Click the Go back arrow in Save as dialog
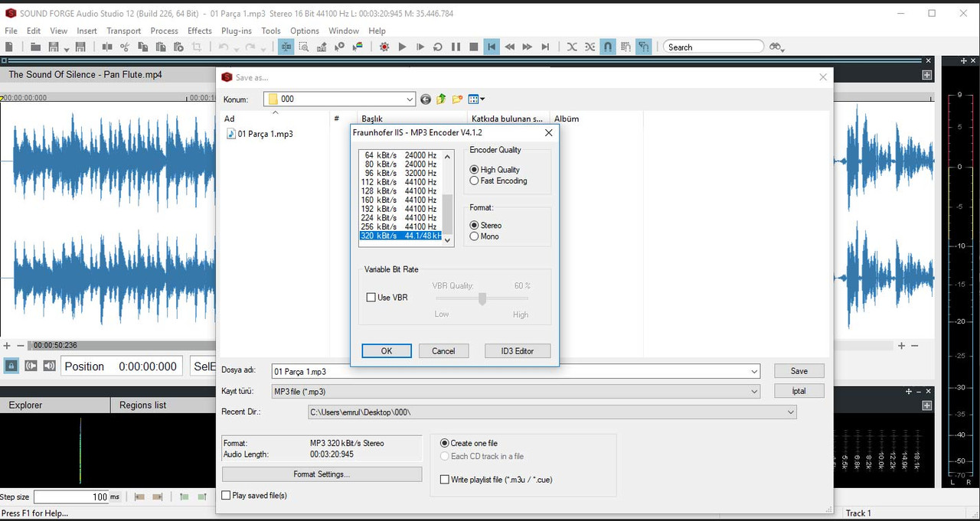The height and width of the screenshot is (521, 980). coord(426,99)
